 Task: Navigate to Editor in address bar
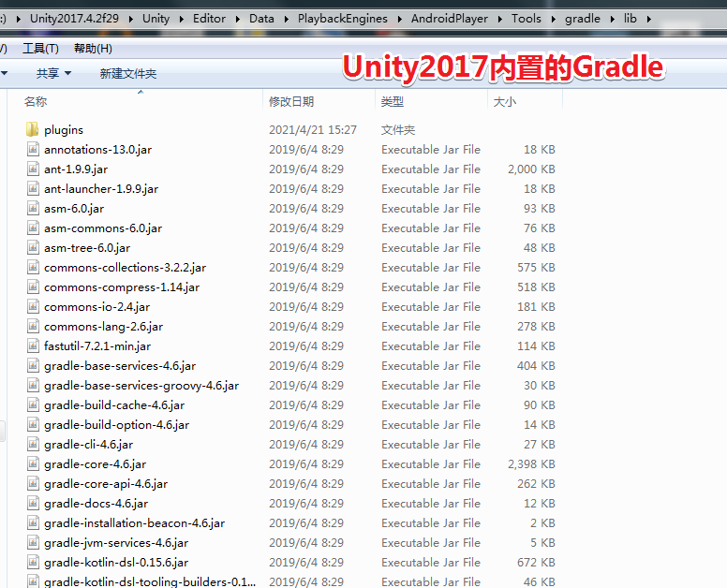click(209, 19)
